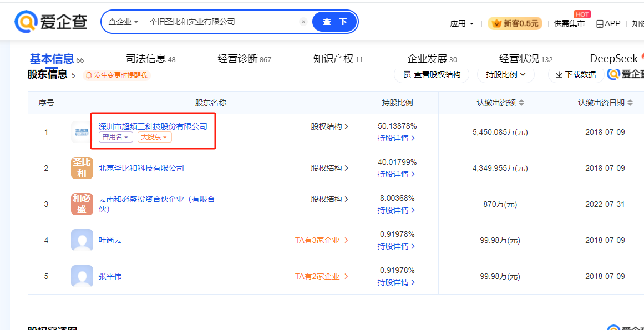Switch to the 企业发展 tab

pyautogui.click(x=432, y=59)
